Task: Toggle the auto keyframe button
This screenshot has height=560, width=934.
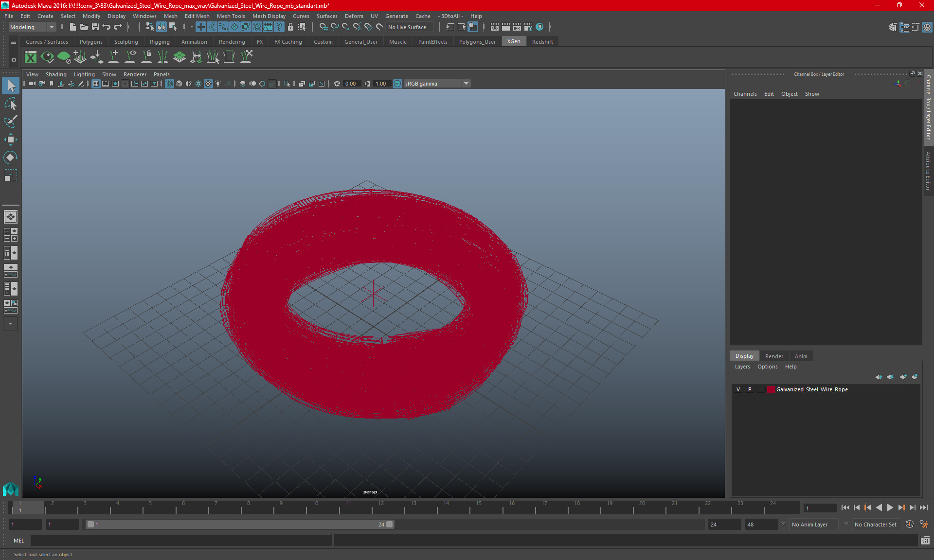Action: point(910,525)
